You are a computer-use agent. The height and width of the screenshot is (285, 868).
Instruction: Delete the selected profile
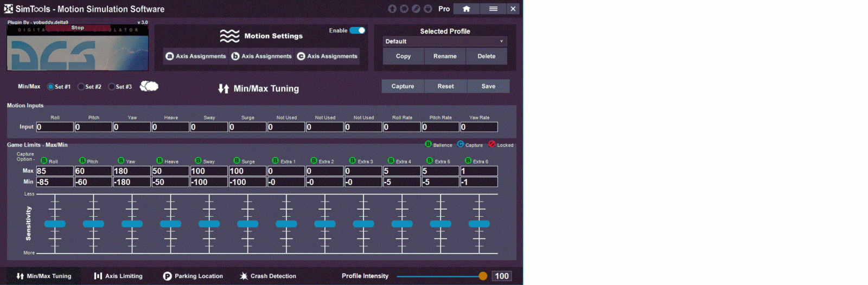[487, 56]
